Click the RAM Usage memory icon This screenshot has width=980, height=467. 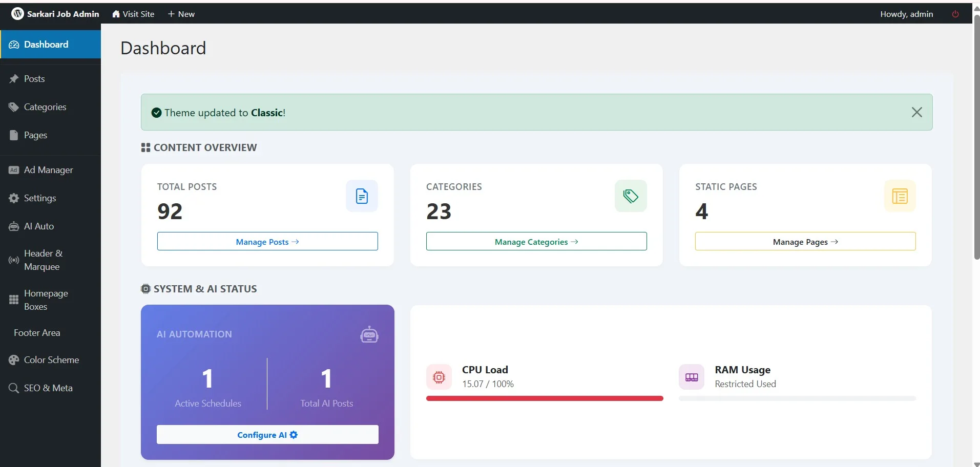(691, 377)
